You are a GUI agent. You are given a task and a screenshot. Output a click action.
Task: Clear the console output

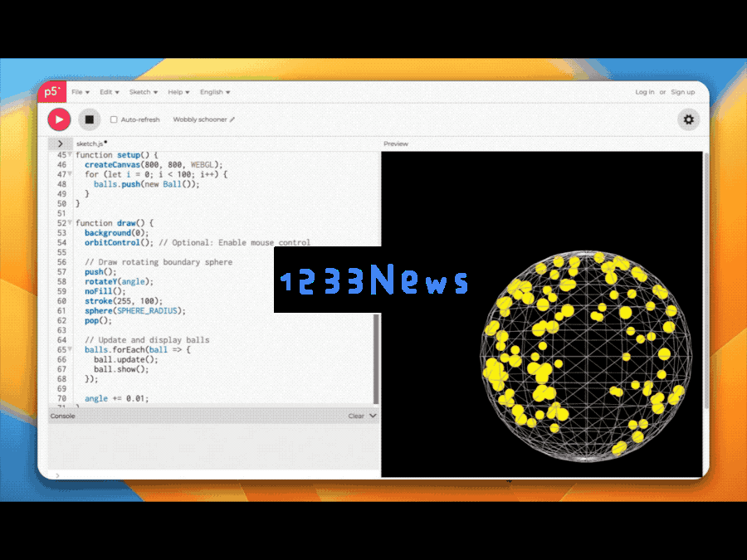coord(356,416)
